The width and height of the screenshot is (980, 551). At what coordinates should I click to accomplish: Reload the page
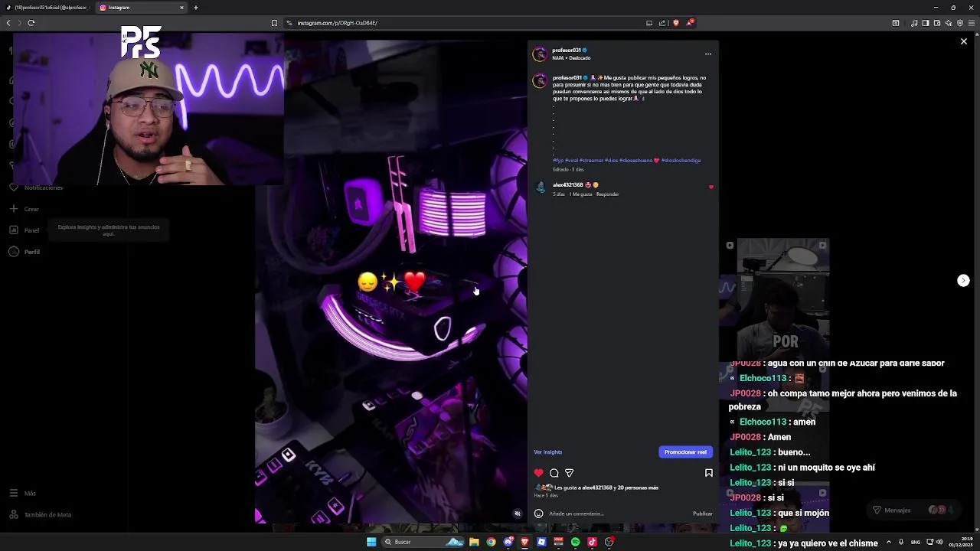click(31, 23)
